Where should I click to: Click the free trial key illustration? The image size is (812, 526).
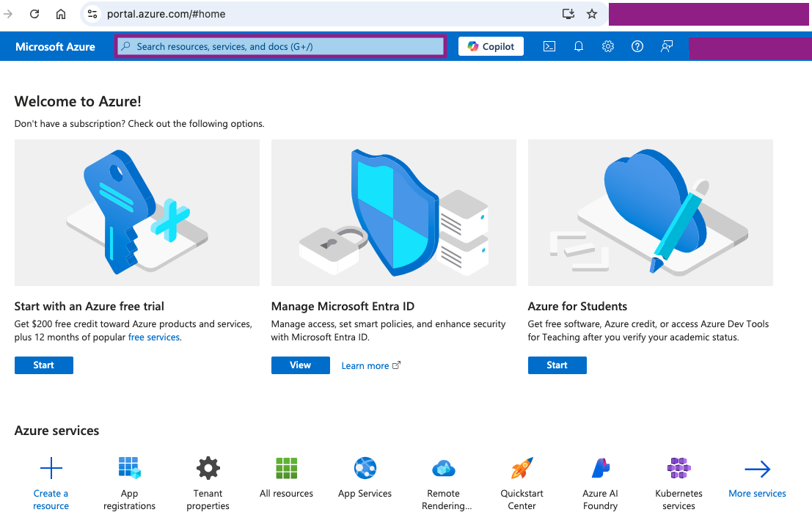pos(136,212)
